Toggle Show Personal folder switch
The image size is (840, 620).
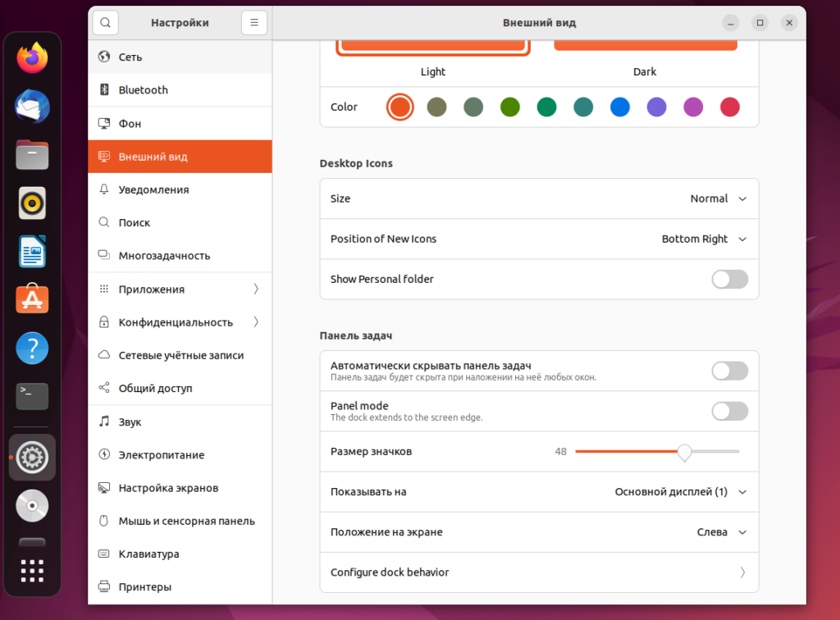point(729,280)
